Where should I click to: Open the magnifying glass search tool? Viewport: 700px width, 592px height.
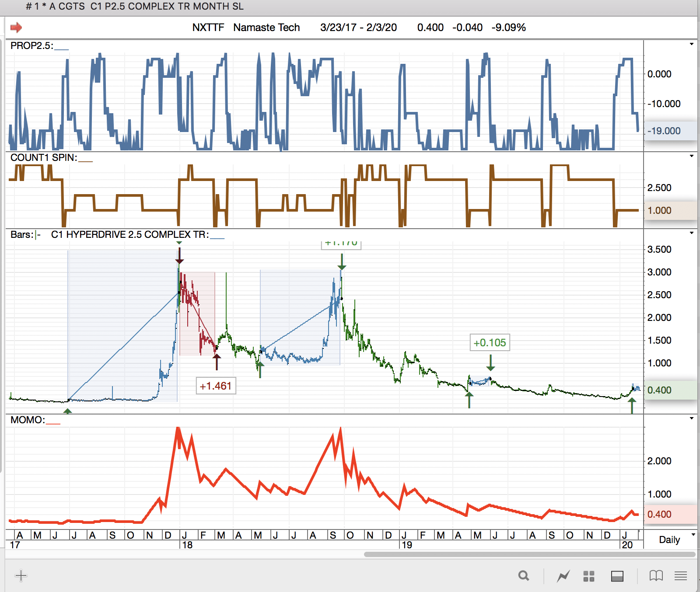(524, 576)
